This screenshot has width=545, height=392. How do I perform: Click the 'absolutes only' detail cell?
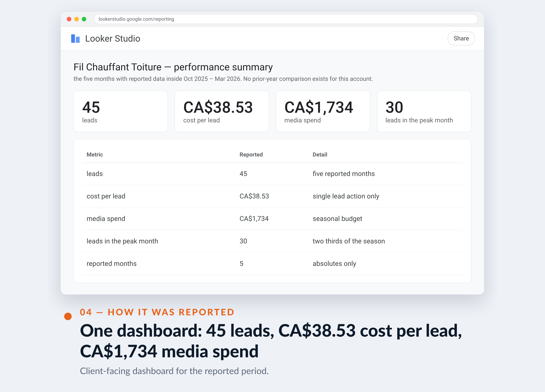coord(334,264)
